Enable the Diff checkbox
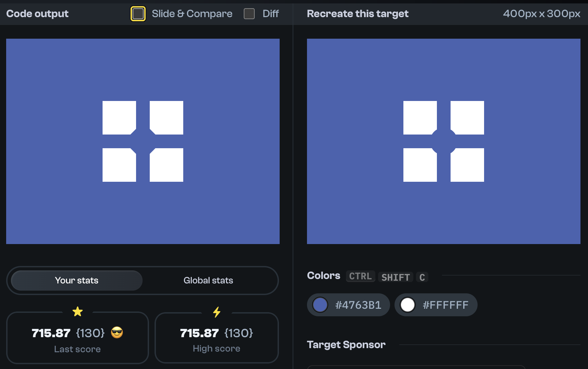Image resolution: width=588 pixels, height=369 pixels. point(249,14)
